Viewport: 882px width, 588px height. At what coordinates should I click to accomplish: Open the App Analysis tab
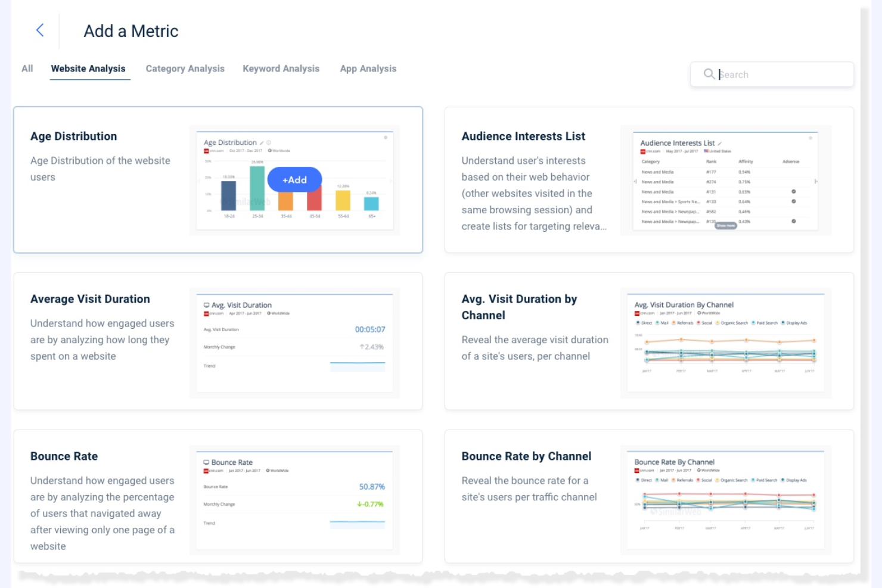coord(368,69)
